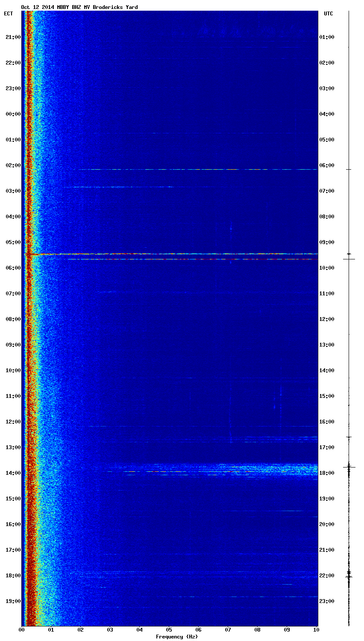Click the 09:00 label on the ECT axis
The width and height of the screenshot is (364, 641).
(13, 345)
